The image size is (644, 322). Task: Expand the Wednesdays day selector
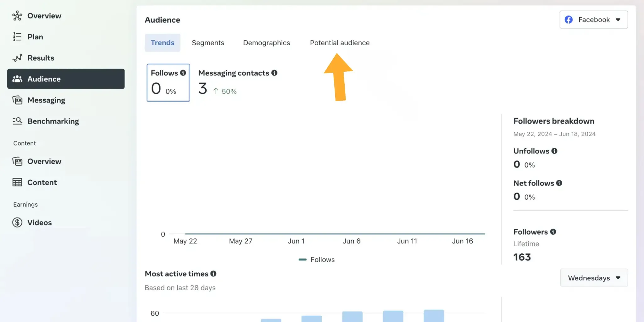click(x=594, y=278)
